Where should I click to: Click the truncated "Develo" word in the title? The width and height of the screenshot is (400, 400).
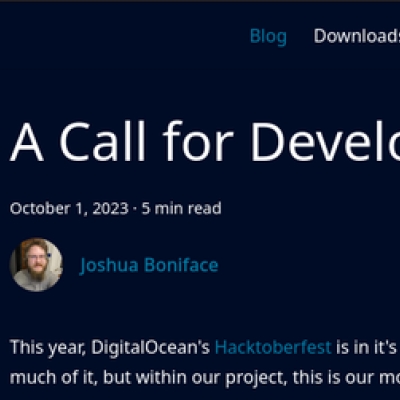pos(325,141)
